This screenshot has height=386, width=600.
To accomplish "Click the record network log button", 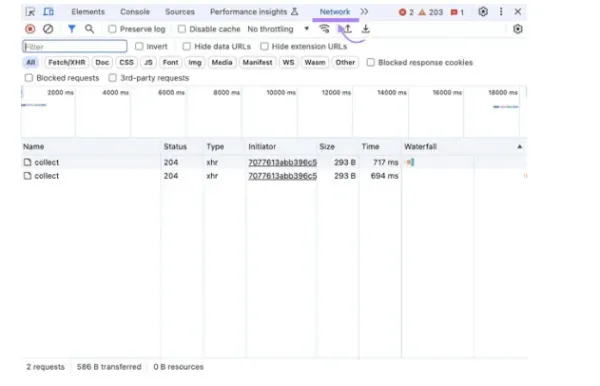I will pyautogui.click(x=30, y=29).
